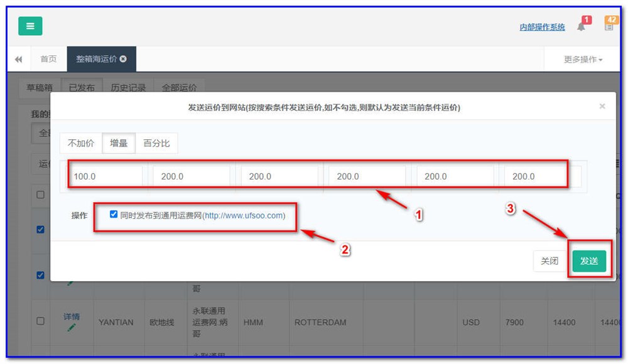
Task: Dismiss the dialog with the top-right X
Action: pos(602,107)
